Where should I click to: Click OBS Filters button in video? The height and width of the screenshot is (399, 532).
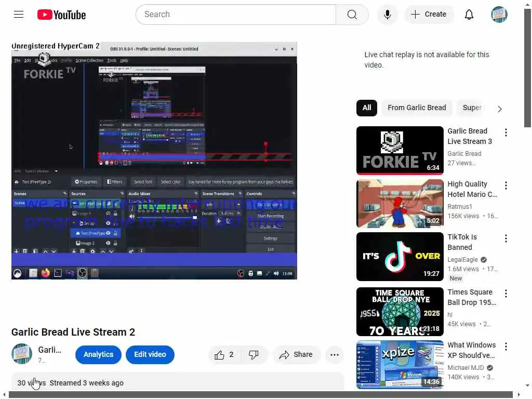pyautogui.click(x=115, y=182)
